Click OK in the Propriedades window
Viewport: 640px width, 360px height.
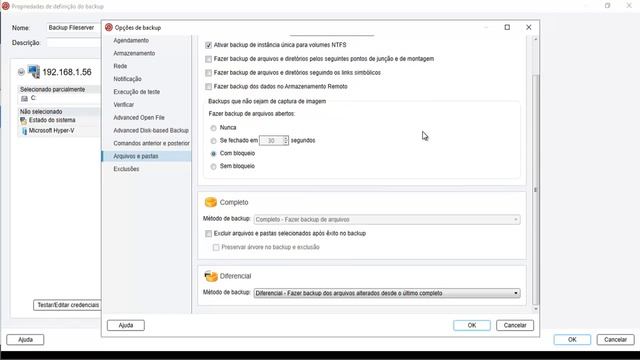tap(572, 340)
